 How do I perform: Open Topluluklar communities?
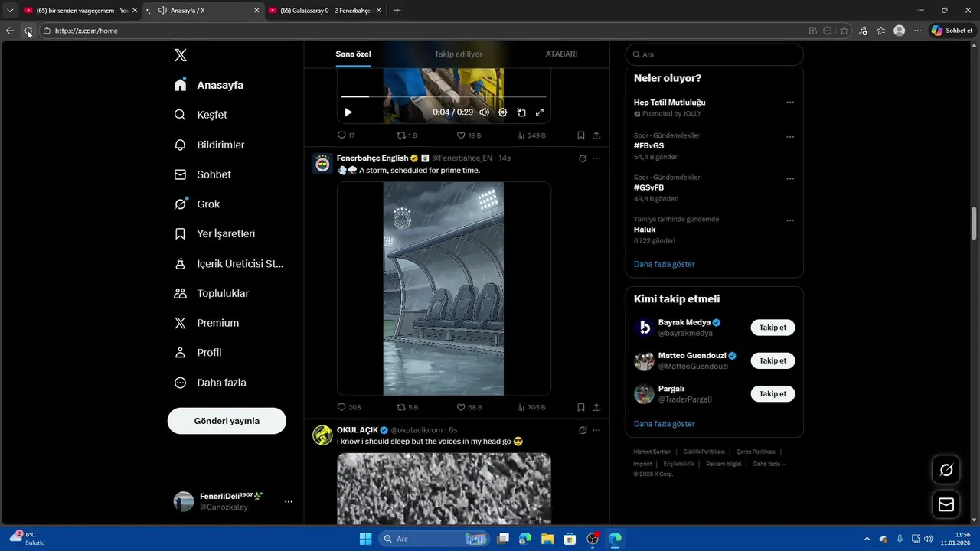212,293
